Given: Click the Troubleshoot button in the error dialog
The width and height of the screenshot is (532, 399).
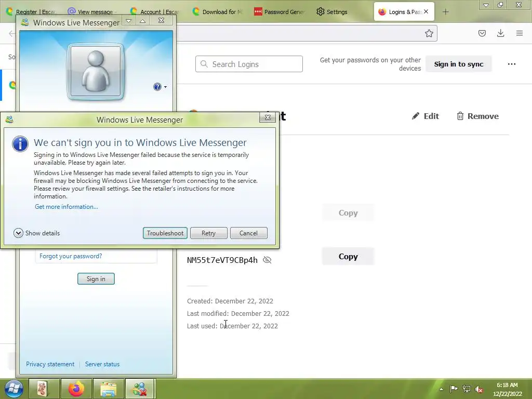Looking at the screenshot, I should coord(165,233).
